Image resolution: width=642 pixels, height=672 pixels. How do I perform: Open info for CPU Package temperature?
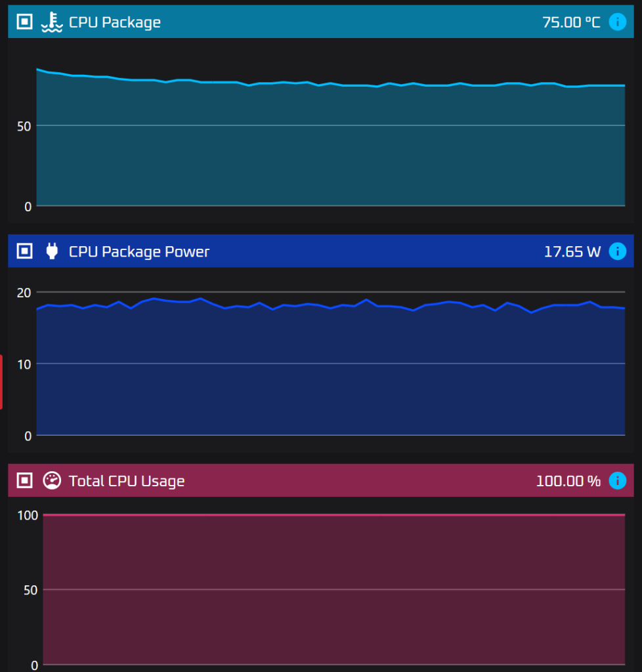click(618, 22)
